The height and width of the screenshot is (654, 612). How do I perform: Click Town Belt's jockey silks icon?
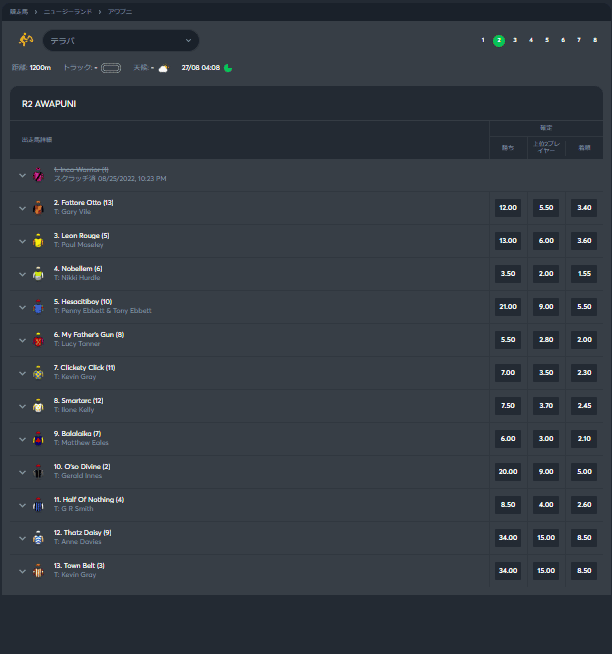tap(38, 570)
